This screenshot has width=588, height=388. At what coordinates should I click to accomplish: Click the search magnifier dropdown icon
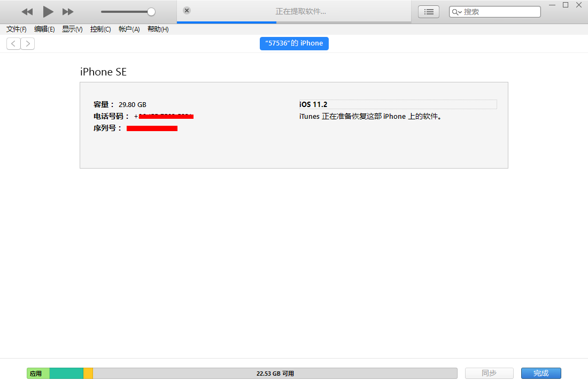tap(457, 12)
